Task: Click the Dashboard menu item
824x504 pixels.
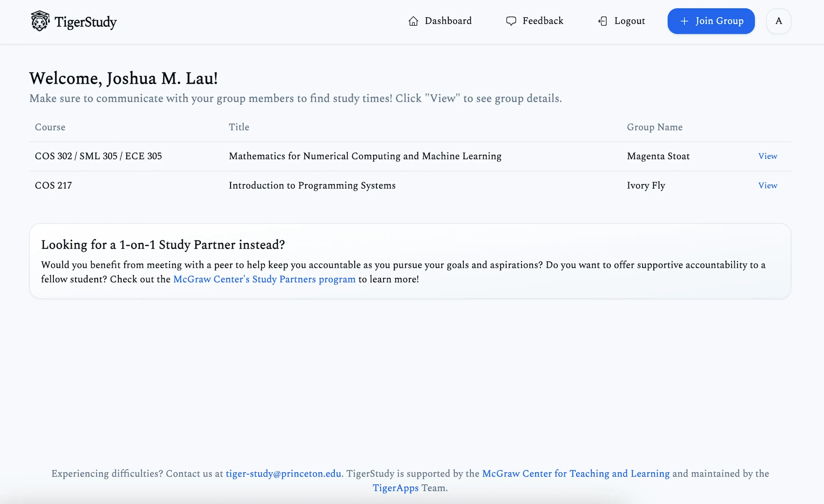Action: [440, 21]
